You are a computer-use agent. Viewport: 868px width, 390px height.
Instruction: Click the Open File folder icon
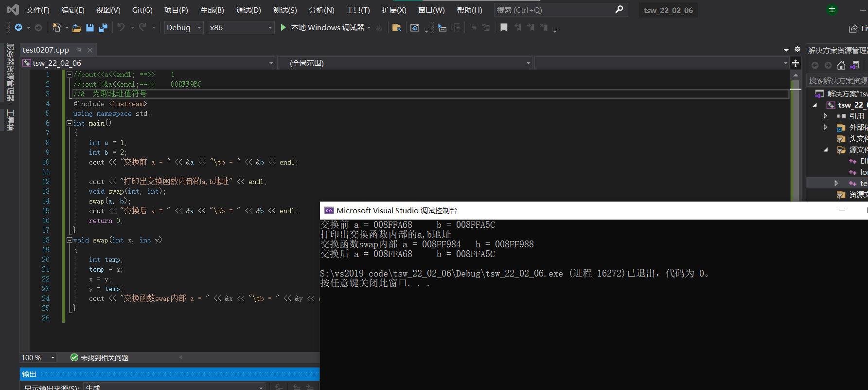click(x=76, y=28)
